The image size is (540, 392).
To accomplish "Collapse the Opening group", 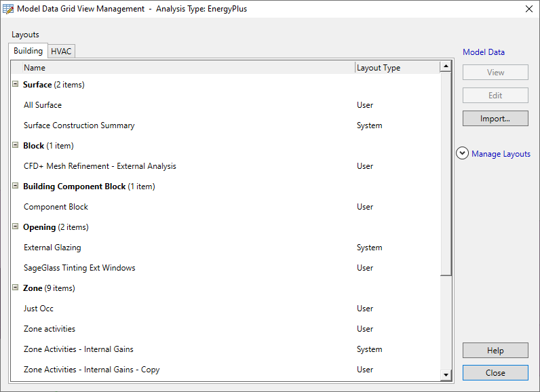I will [16, 227].
